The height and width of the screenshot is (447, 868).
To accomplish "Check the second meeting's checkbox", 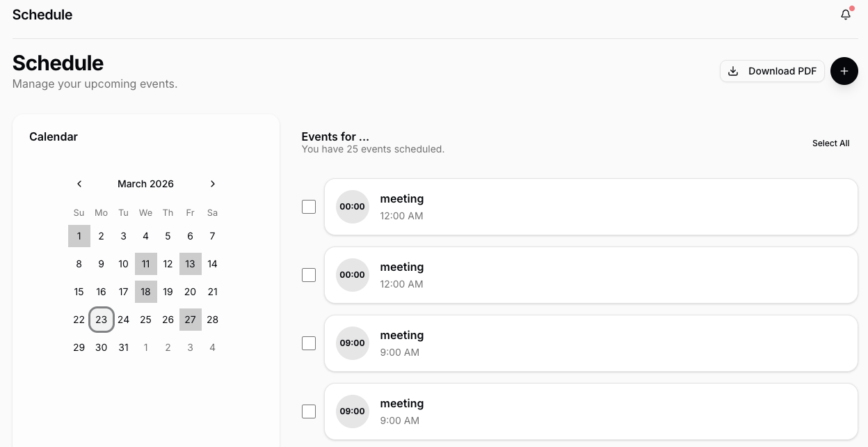I will 309,275.
